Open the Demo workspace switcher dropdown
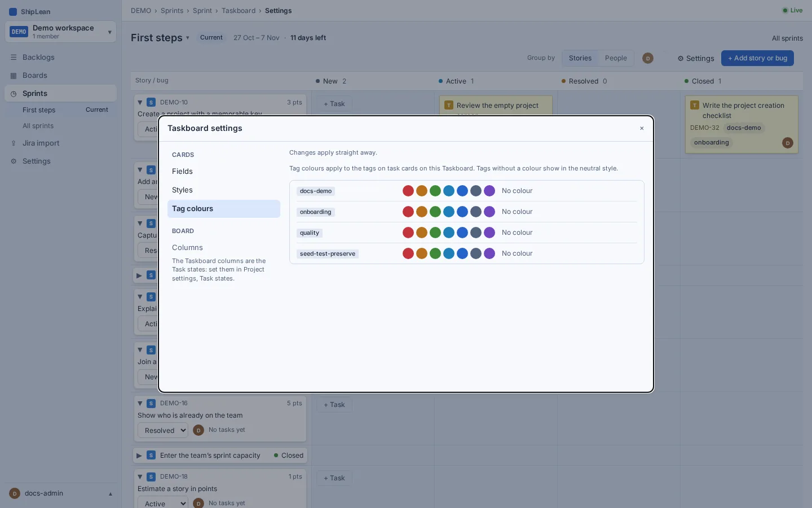This screenshot has height=508, width=812. coord(60,32)
